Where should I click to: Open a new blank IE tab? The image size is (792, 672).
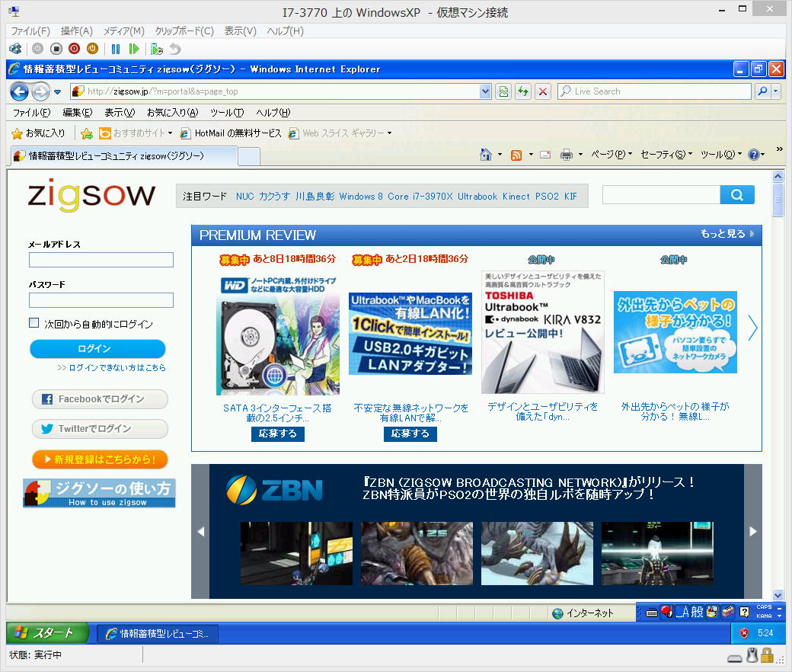249,156
